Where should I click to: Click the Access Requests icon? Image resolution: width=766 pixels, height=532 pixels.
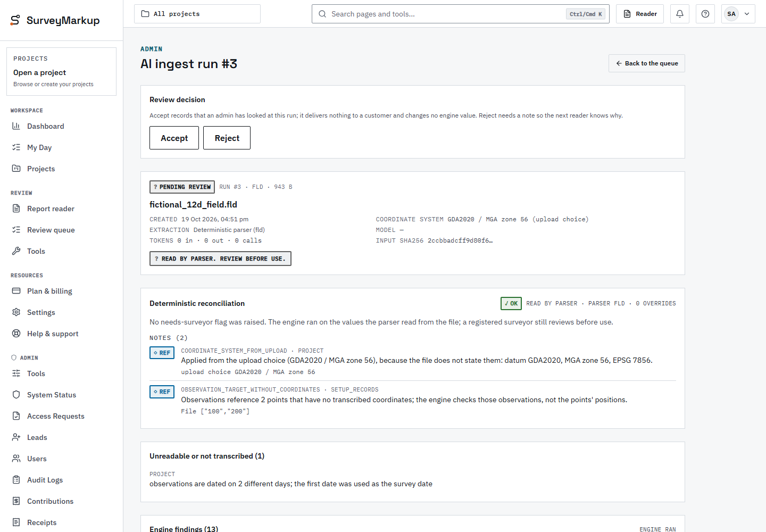point(16,416)
